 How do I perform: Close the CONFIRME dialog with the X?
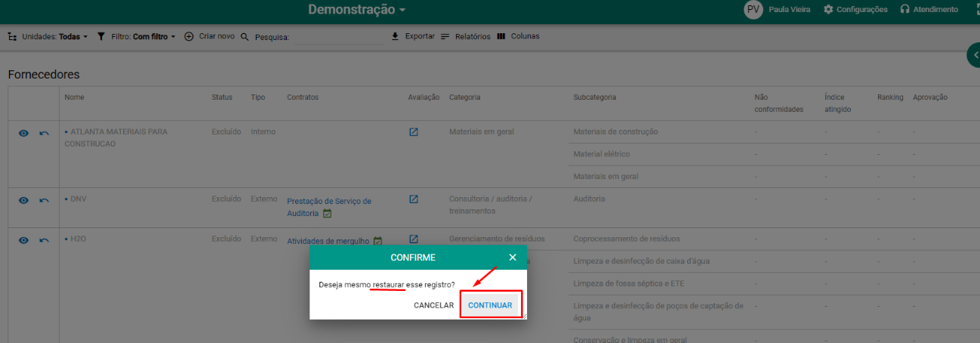[513, 258]
